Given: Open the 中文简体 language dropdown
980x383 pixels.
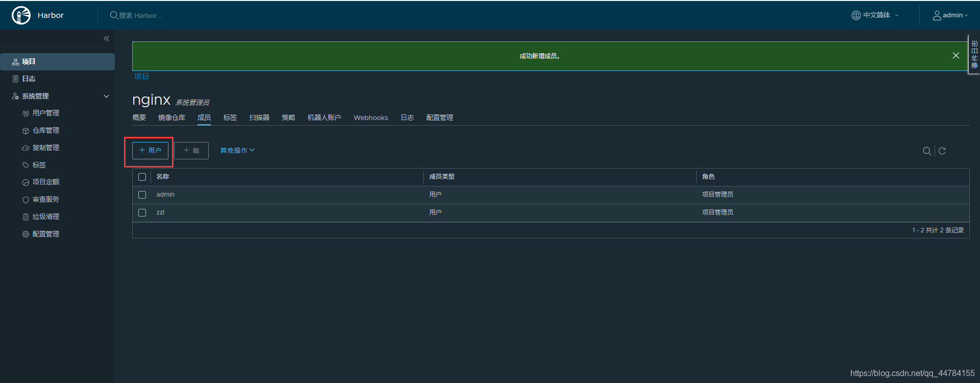Looking at the screenshot, I should tap(875, 15).
